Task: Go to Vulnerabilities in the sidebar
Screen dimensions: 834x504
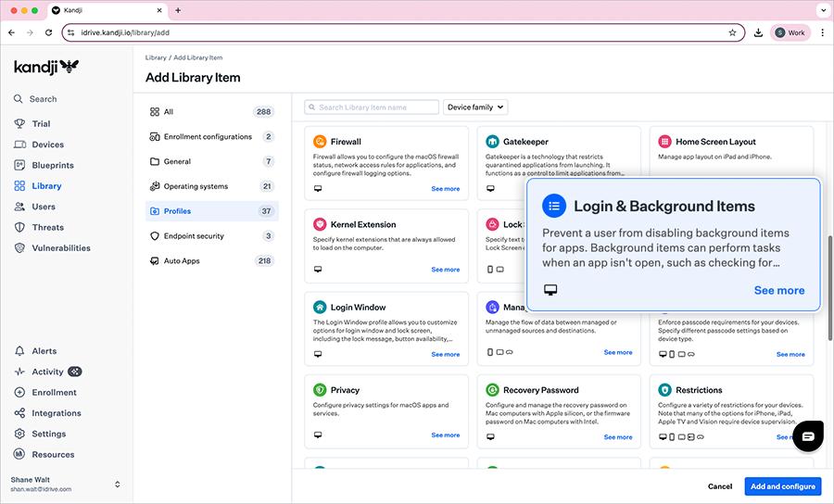Action: (x=61, y=248)
